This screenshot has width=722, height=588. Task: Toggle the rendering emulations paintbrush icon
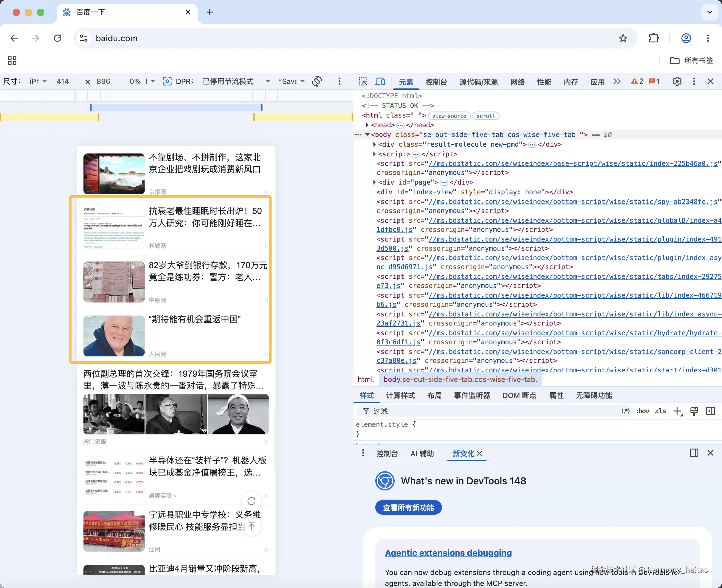(694, 411)
